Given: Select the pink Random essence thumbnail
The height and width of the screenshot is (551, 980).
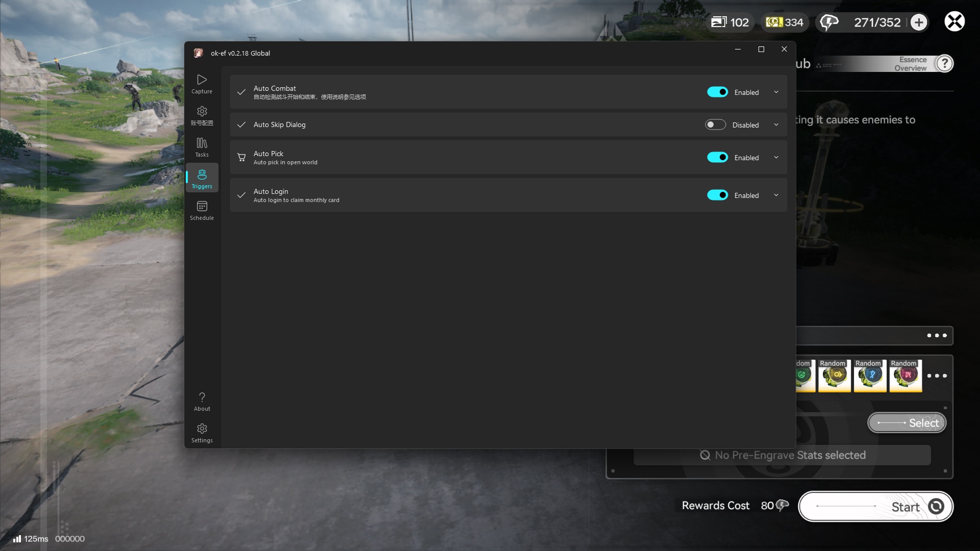Looking at the screenshot, I should coord(905,375).
